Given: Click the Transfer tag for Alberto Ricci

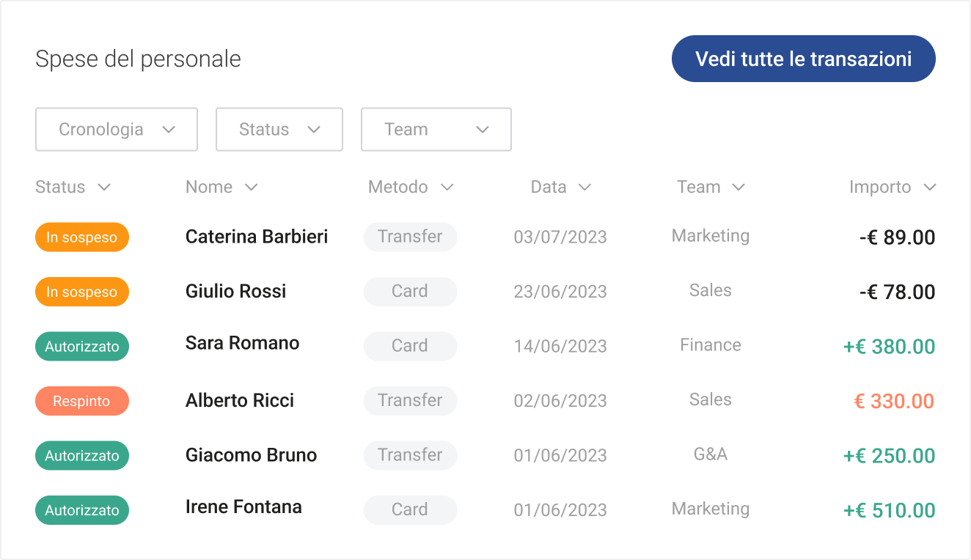Looking at the screenshot, I should tap(410, 400).
